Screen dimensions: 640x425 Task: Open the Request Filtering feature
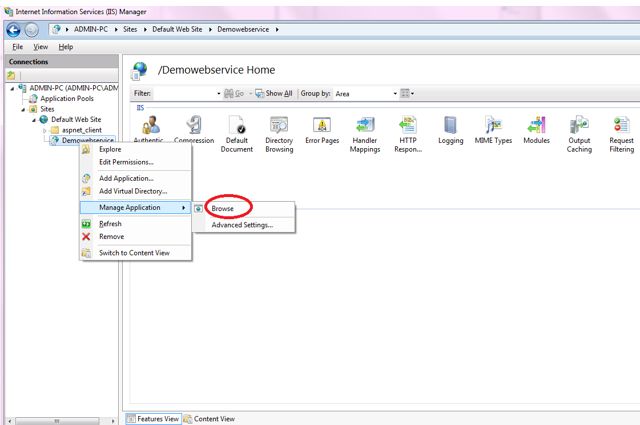(x=622, y=134)
